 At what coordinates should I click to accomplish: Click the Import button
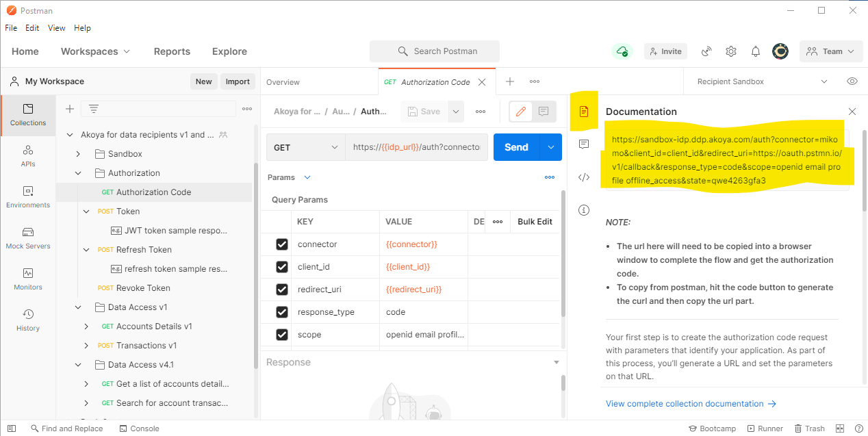click(238, 81)
